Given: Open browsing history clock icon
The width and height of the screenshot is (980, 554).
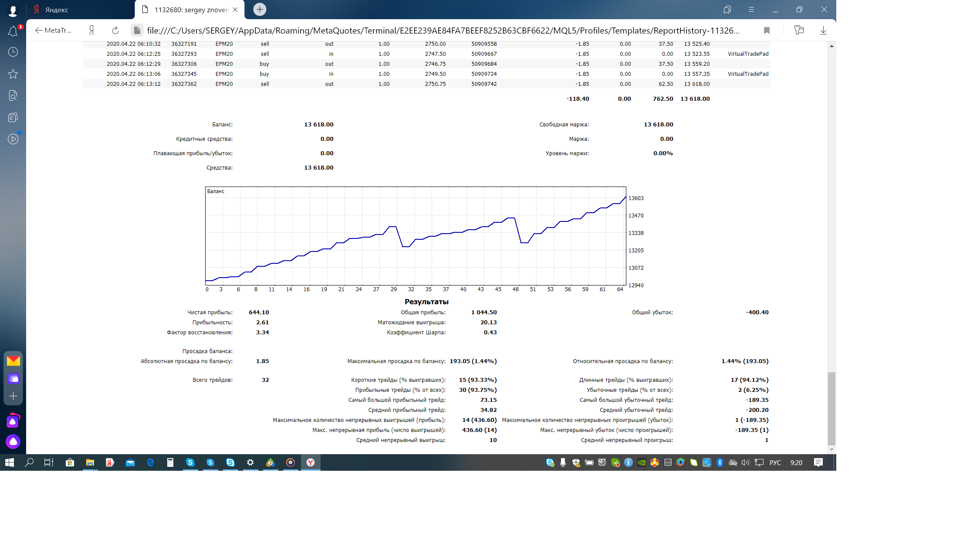Looking at the screenshot, I should pyautogui.click(x=13, y=52).
